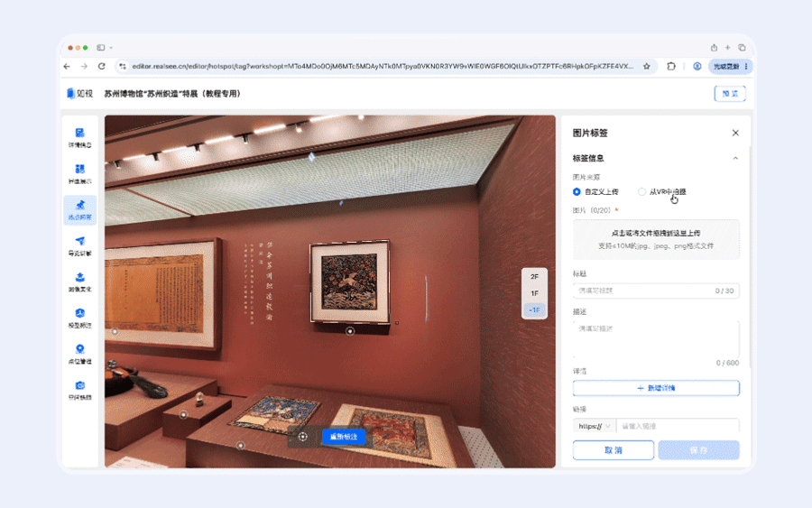Open the first sidebar item 详情信息
Screen dimensions: 812x508
pos(79,138)
